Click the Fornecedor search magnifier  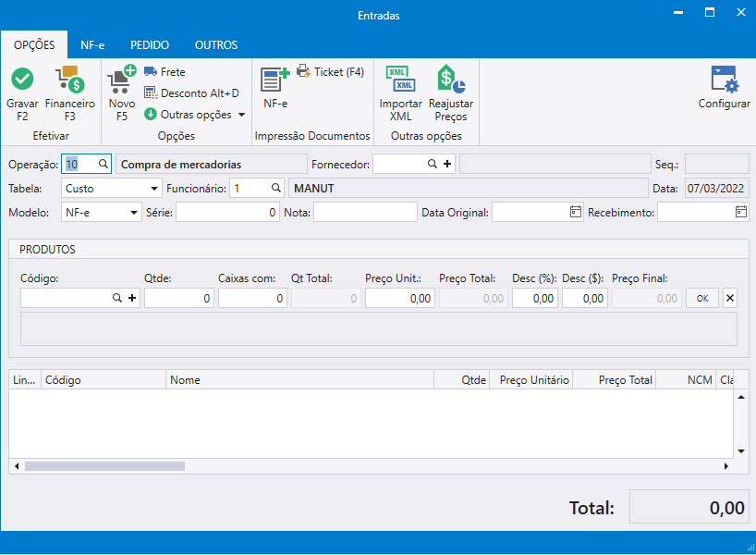click(x=433, y=164)
